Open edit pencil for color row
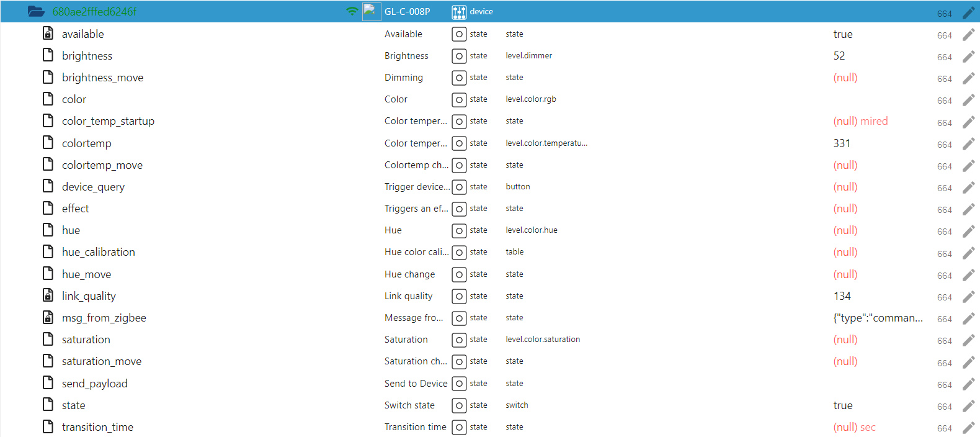 click(x=968, y=100)
